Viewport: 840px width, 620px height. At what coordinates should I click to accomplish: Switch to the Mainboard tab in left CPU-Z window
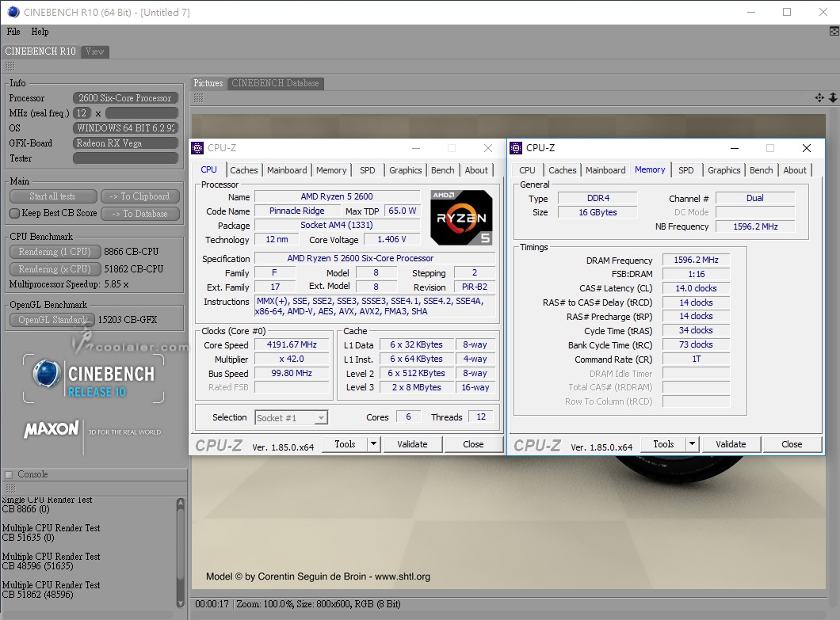pyautogui.click(x=287, y=170)
